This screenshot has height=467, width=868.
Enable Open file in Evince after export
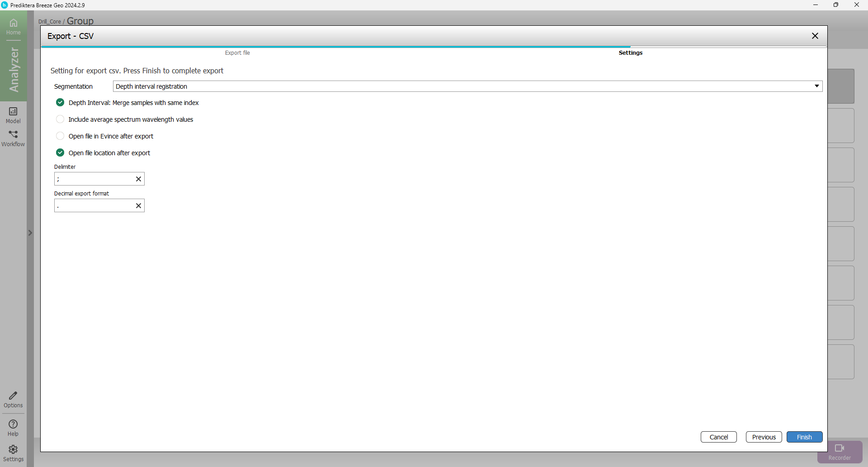60,136
